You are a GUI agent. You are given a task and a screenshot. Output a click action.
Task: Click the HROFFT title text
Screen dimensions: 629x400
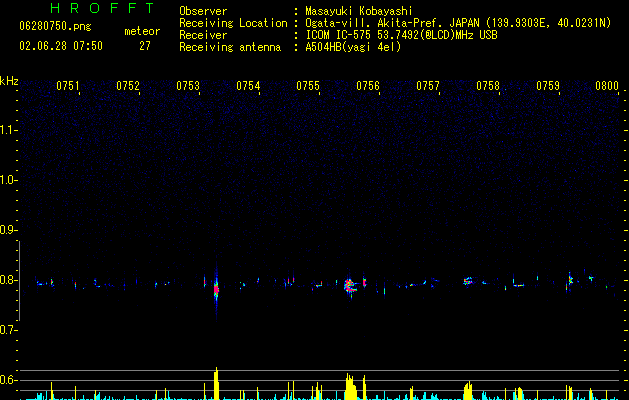coord(102,8)
